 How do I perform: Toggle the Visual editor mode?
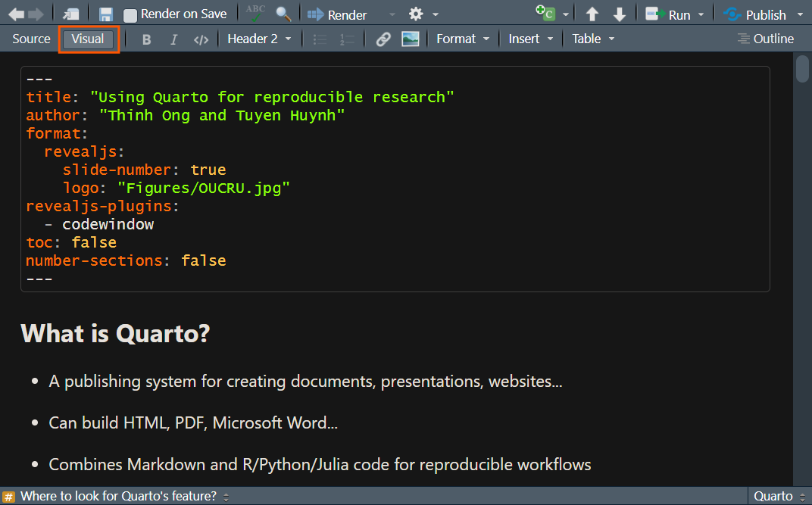88,39
